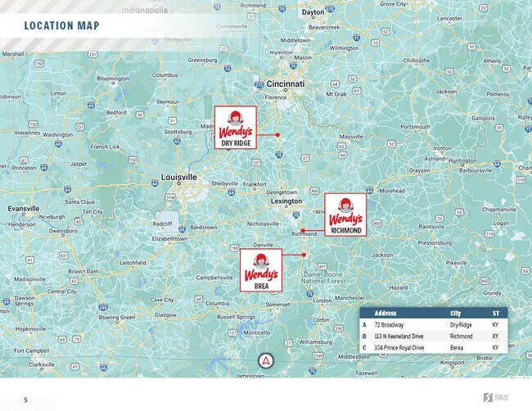This screenshot has width=532, height=411.
Task: Click the LOCATION MAP title heading
Action: click(x=61, y=26)
